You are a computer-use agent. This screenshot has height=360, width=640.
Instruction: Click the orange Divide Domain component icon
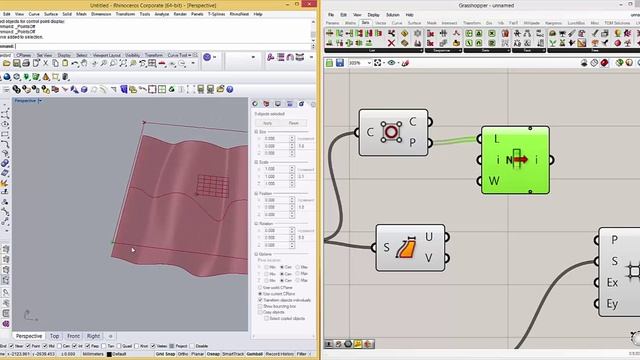click(x=406, y=247)
